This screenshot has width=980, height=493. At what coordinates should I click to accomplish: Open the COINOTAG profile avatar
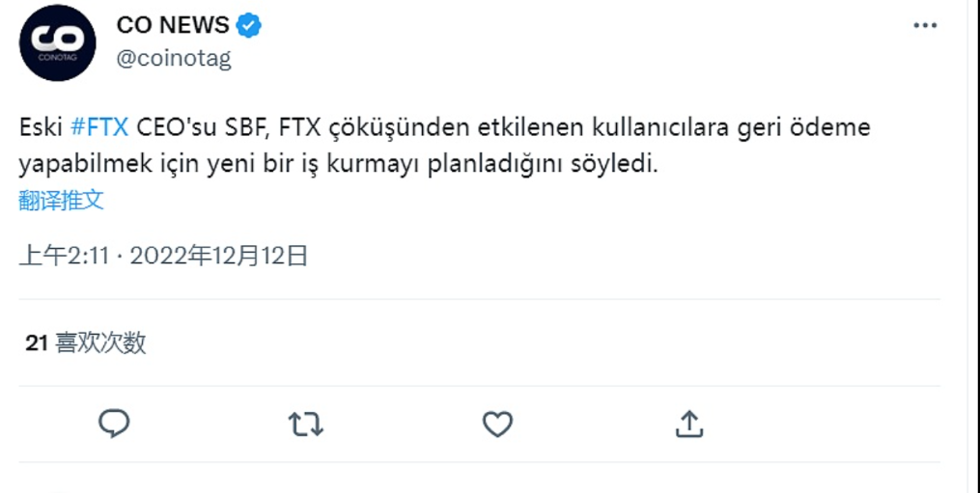click(x=58, y=42)
